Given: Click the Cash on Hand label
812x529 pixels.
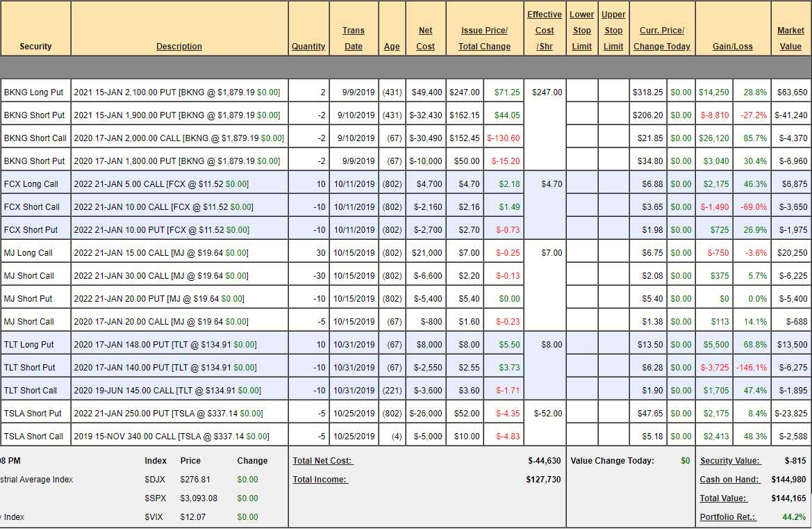Looking at the screenshot, I should (730, 480).
